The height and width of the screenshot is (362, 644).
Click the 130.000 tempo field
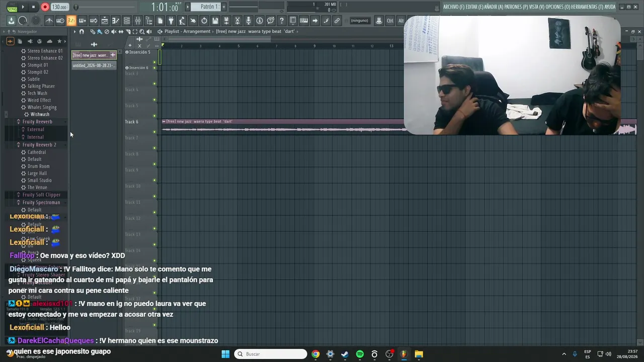click(x=59, y=7)
